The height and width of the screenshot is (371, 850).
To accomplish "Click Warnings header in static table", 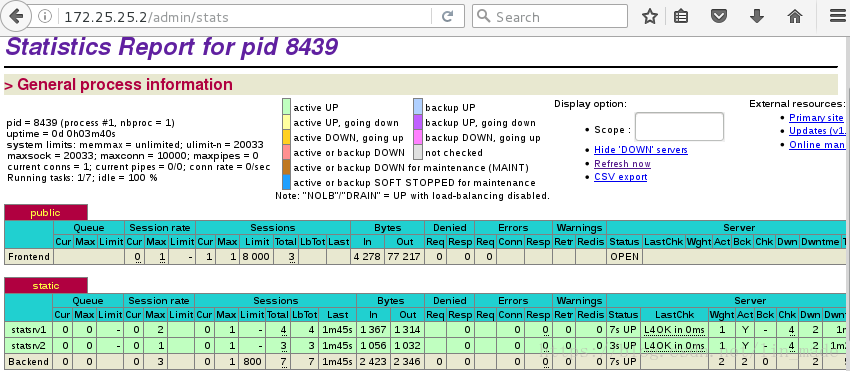I will point(579,300).
